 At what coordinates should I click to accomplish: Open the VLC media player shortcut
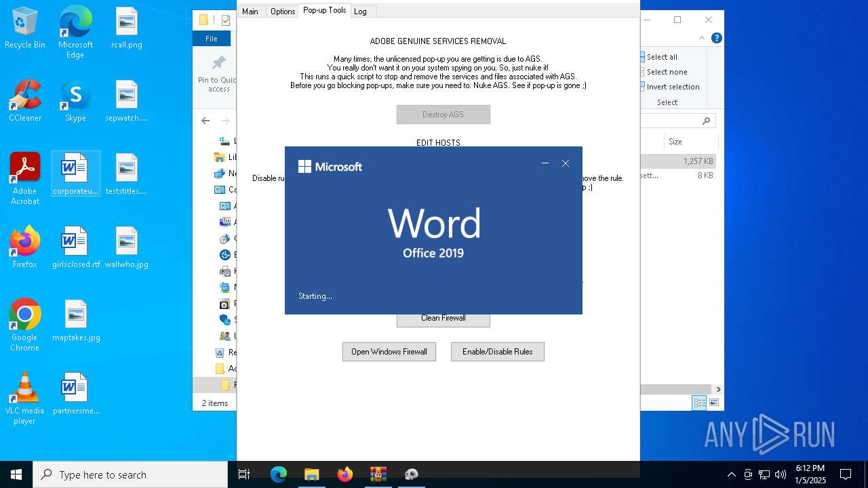pyautogui.click(x=25, y=399)
